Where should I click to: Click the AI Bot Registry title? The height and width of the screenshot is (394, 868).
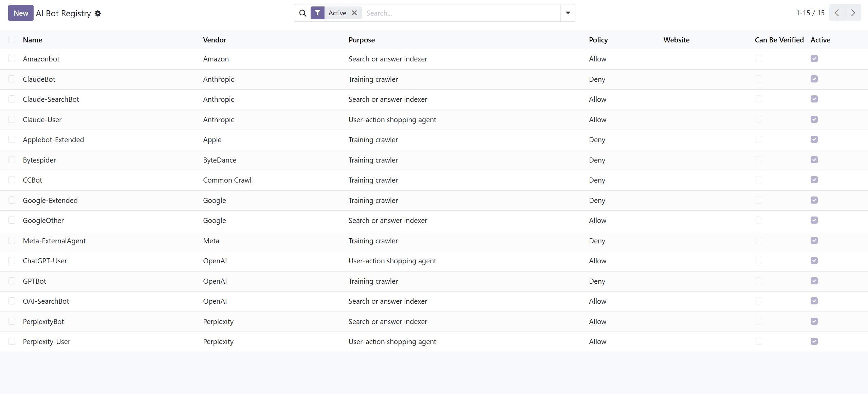click(63, 13)
